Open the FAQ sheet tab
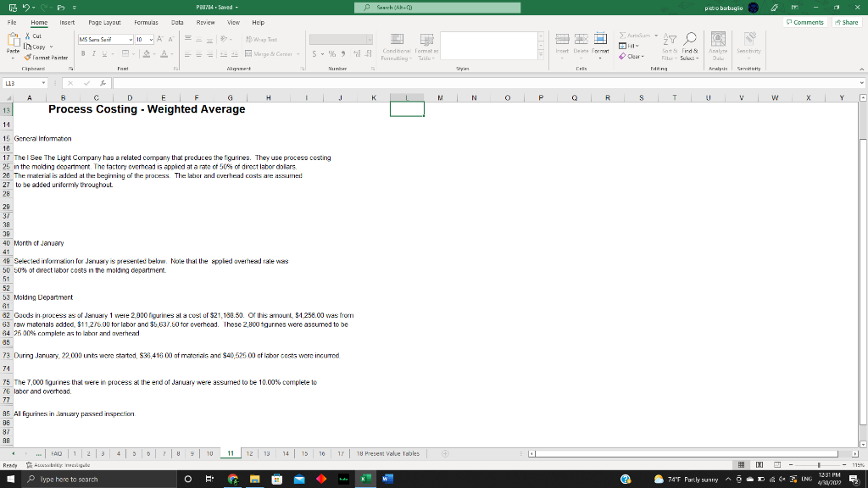The height and width of the screenshot is (488, 868). (x=57, y=453)
